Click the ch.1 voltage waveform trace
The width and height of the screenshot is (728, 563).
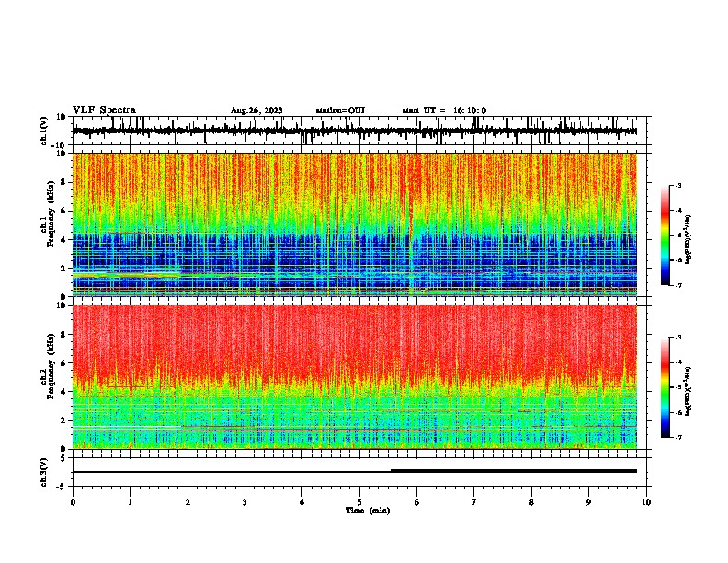click(354, 131)
